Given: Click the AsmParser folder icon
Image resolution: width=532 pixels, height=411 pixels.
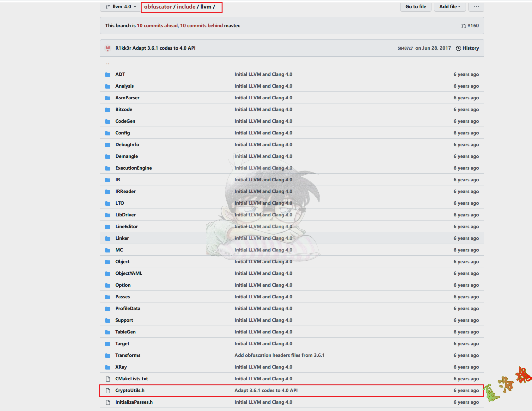Looking at the screenshot, I should pyautogui.click(x=108, y=98).
